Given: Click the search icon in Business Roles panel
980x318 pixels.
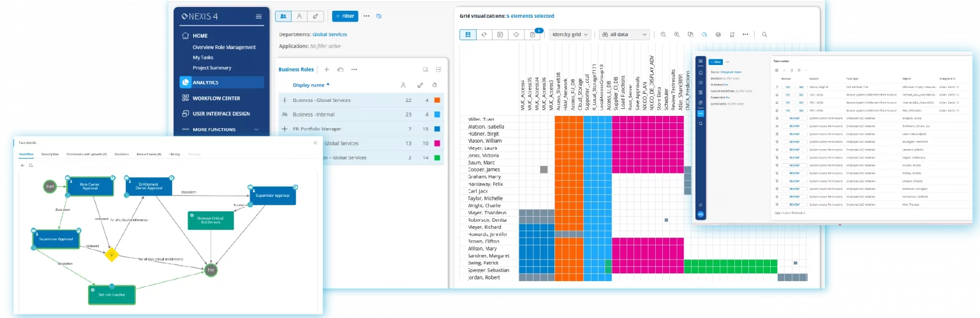Looking at the screenshot, I should tap(425, 69).
